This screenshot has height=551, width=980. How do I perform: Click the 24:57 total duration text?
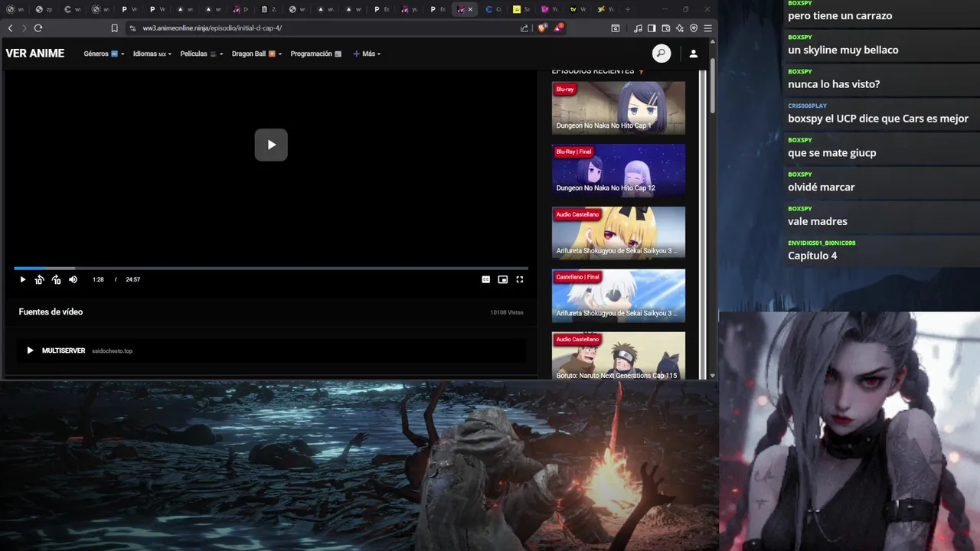tap(133, 280)
